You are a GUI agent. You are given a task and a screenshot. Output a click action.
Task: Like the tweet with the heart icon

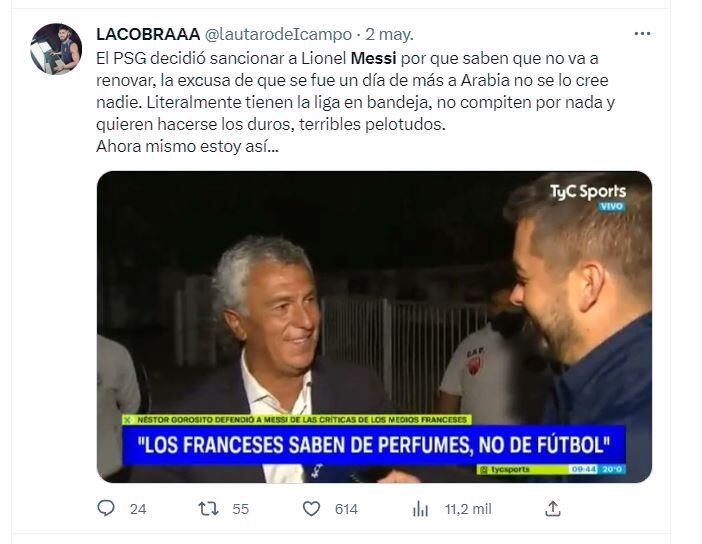[x=311, y=509]
